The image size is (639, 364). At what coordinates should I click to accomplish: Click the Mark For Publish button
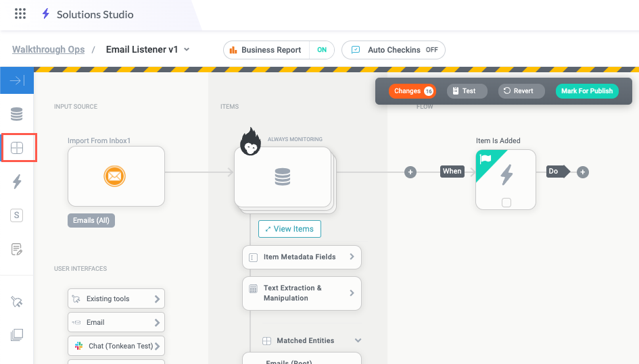pos(586,91)
